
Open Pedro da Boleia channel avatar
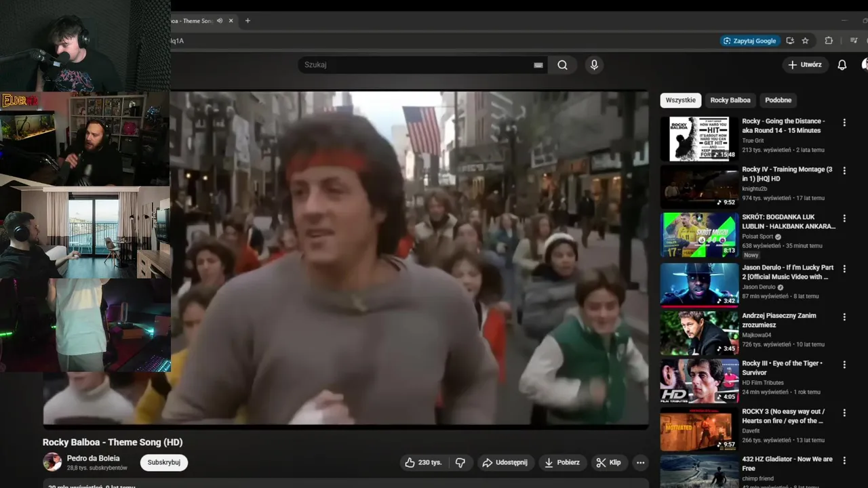(52, 462)
